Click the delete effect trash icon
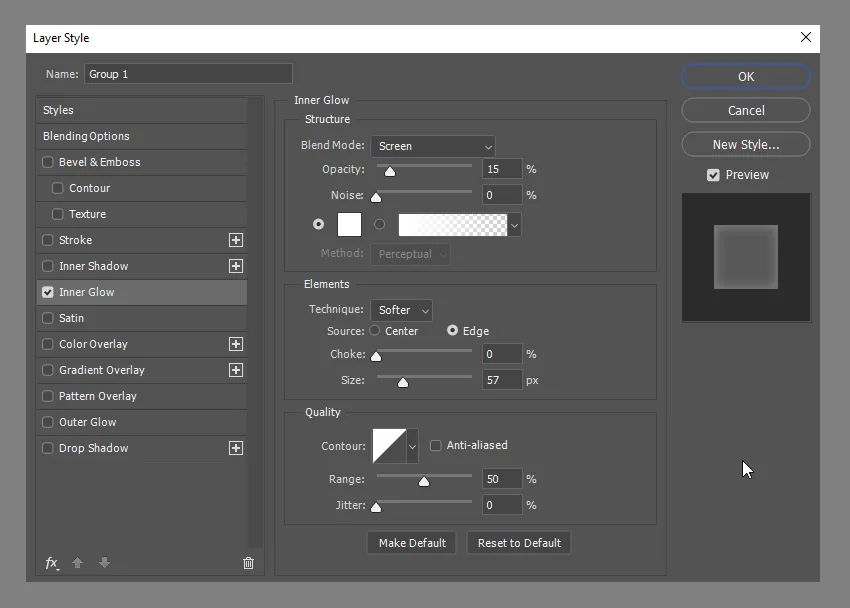Viewport: 850px width, 608px height. coord(248,563)
